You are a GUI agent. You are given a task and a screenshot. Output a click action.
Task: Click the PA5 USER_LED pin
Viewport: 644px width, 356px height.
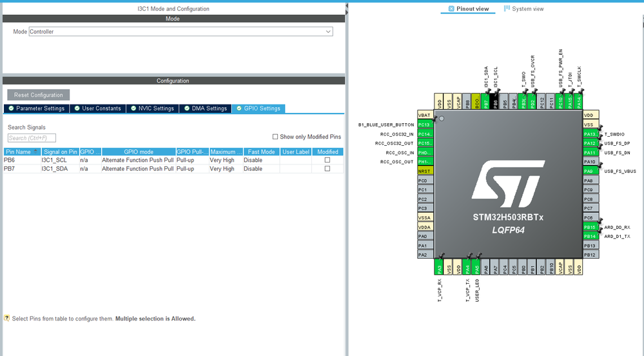coord(477,267)
